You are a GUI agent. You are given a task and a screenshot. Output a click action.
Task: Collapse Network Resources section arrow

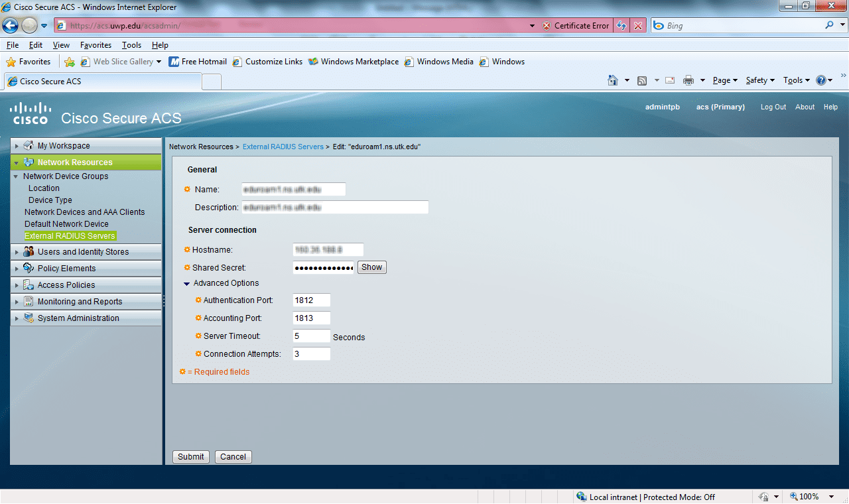point(17,162)
